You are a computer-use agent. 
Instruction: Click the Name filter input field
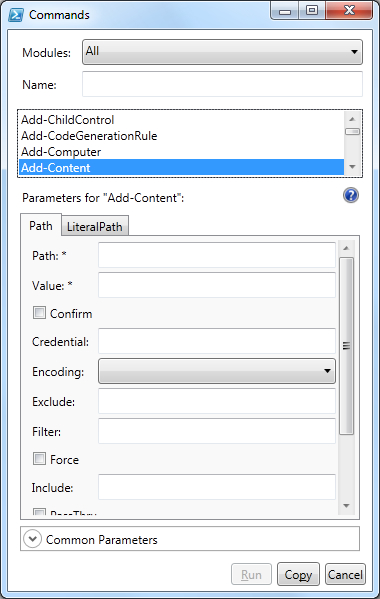(222, 84)
